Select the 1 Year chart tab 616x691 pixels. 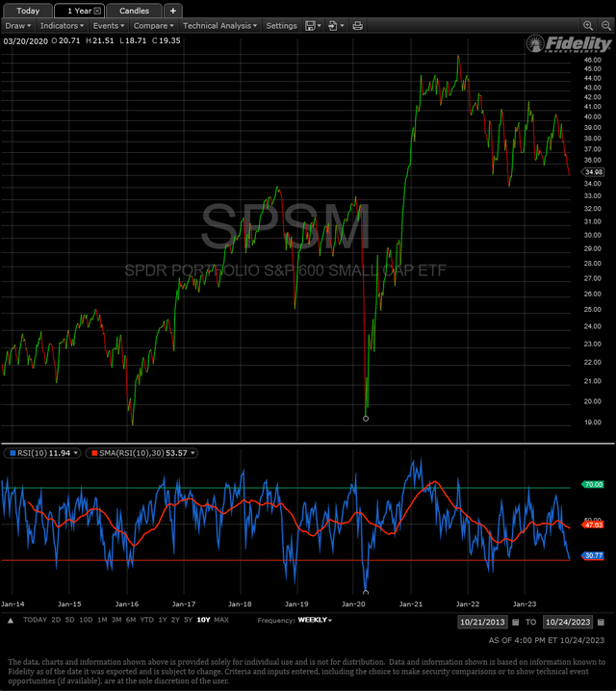pos(79,11)
